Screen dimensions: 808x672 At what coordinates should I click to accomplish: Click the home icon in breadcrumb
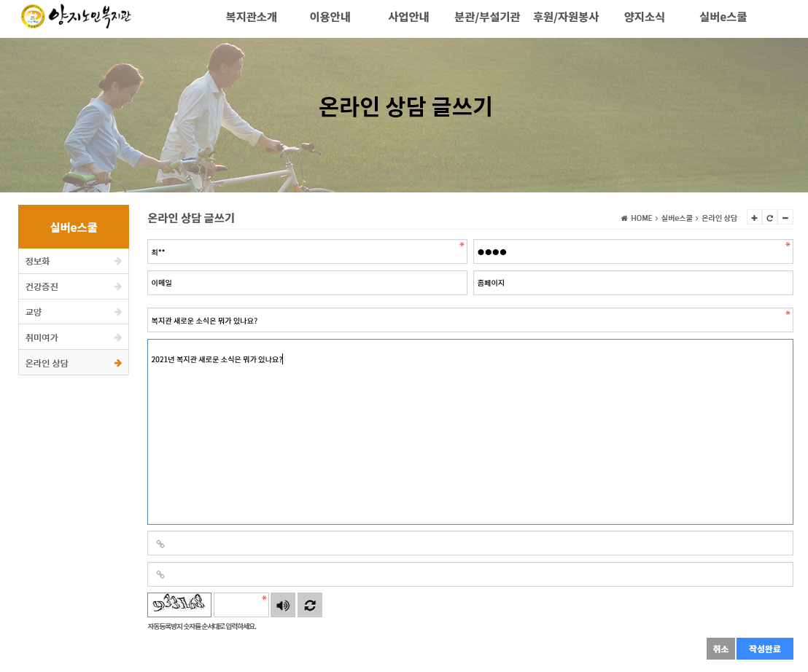pos(624,219)
